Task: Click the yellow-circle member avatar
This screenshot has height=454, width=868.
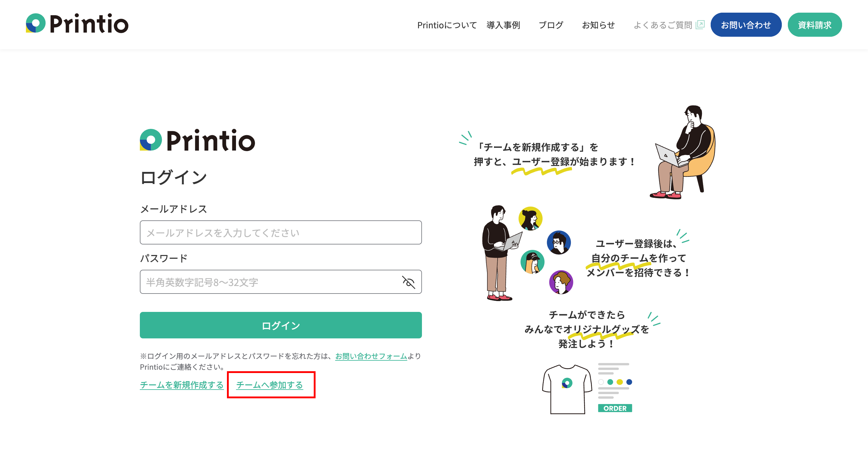Action: pyautogui.click(x=530, y=219)
